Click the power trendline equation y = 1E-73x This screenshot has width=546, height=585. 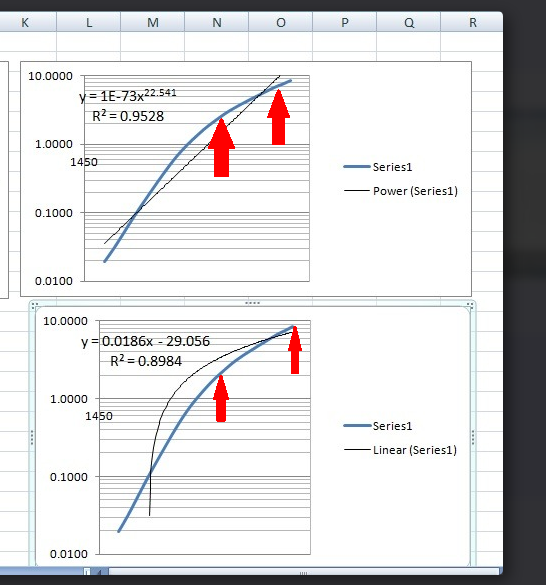(128, 96)
